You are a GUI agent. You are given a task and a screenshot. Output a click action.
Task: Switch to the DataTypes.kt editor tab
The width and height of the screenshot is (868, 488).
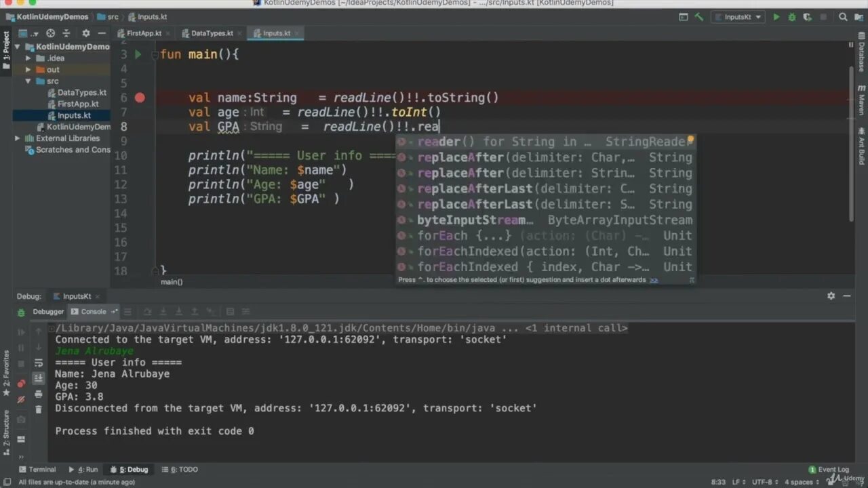212,33
